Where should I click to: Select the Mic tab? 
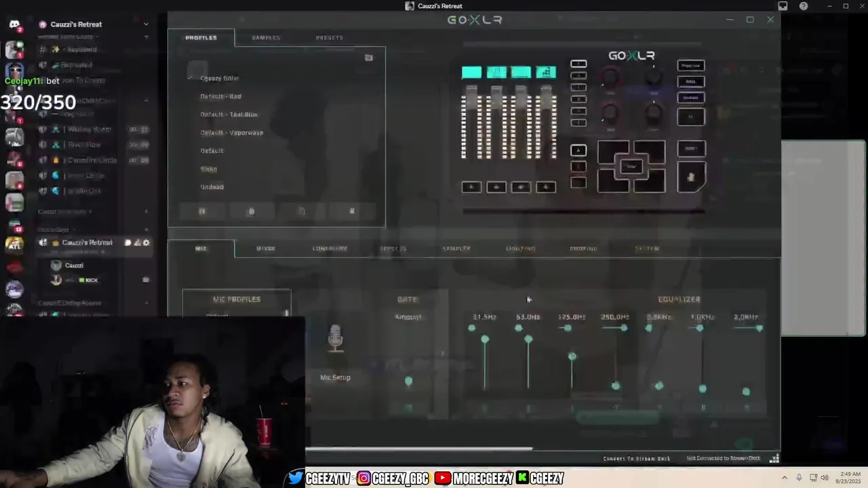click(201, 249)
